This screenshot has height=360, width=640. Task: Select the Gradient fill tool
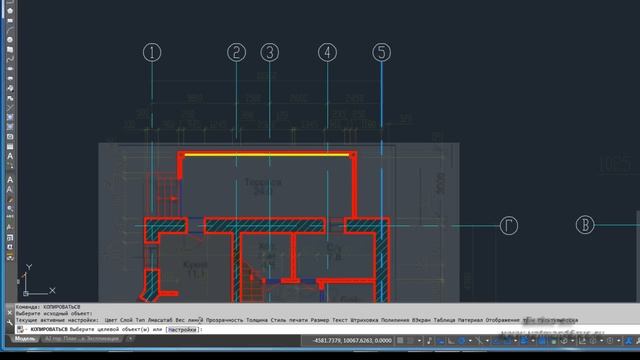click(x=10, y=127)
